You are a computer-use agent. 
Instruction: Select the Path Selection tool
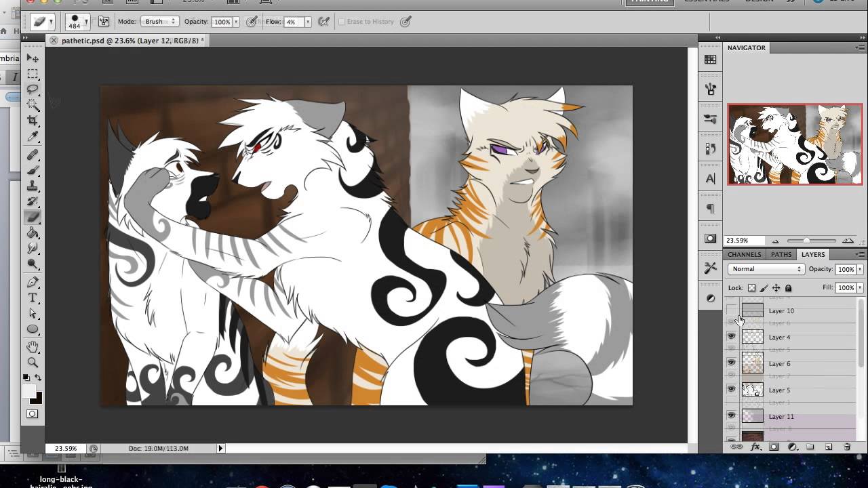tap(33, 314)
